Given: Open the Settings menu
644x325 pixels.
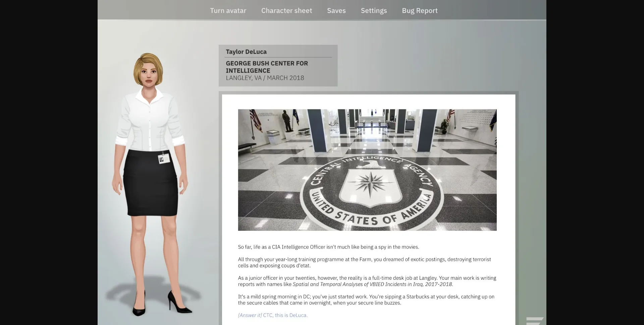Looking at the screenshot, I should click(x=374, y=10).
